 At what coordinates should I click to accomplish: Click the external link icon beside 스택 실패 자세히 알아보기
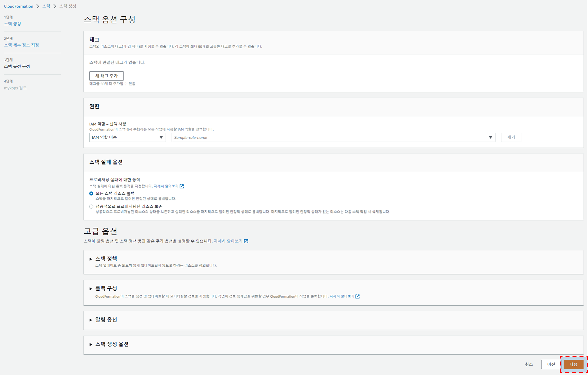(x=182, y=186)
